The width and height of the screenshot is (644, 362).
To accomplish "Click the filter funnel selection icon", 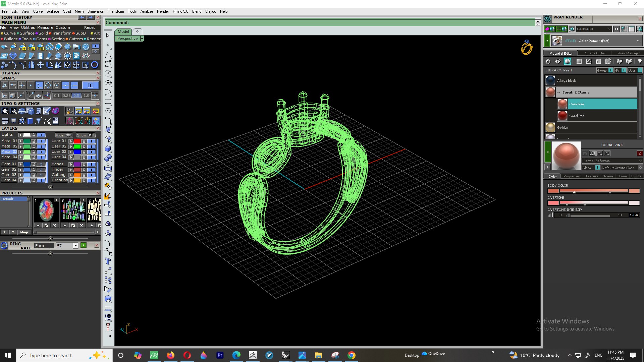I will [38, 121].
